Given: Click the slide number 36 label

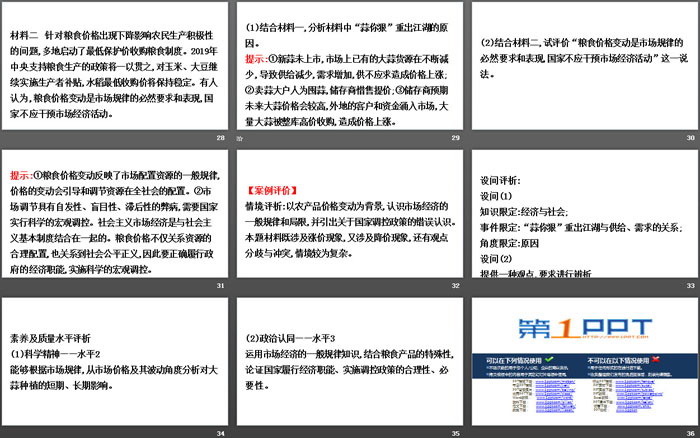Looking at the screenshot, I should click(x=686, y=433).
